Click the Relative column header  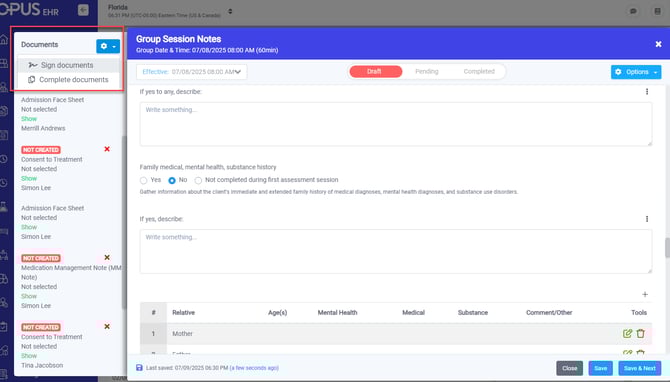(x=183, y=312)
